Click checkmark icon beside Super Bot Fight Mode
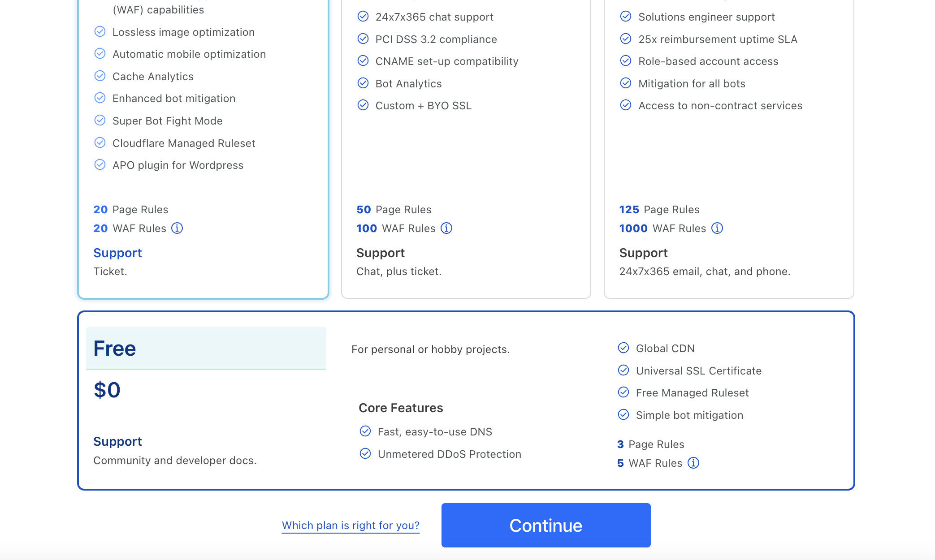This screenshot has height=560, width=935. tap(100, 121)
